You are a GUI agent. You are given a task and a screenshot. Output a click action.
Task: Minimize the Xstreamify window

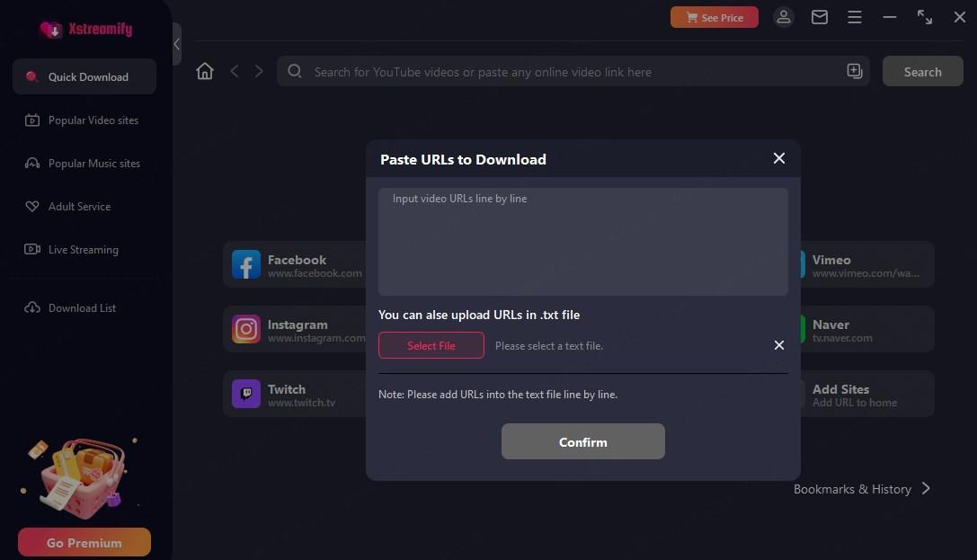tap(889, 17)
